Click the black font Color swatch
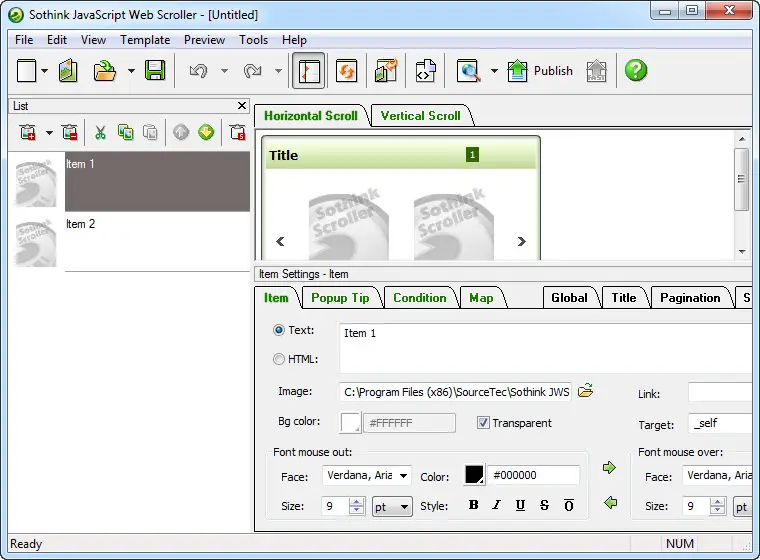760x560 pixels. pyautogui.click(x=474, y=475)
